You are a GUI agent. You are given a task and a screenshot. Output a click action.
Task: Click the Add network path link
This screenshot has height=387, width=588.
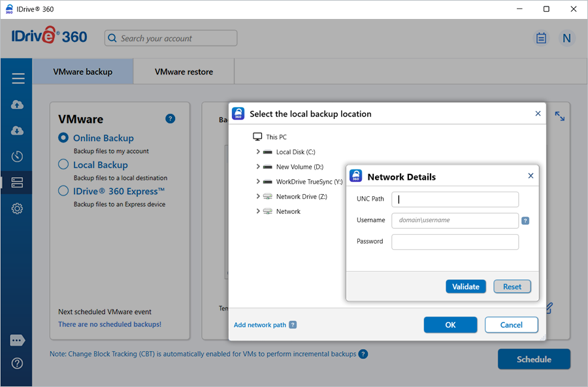[260, 325]
